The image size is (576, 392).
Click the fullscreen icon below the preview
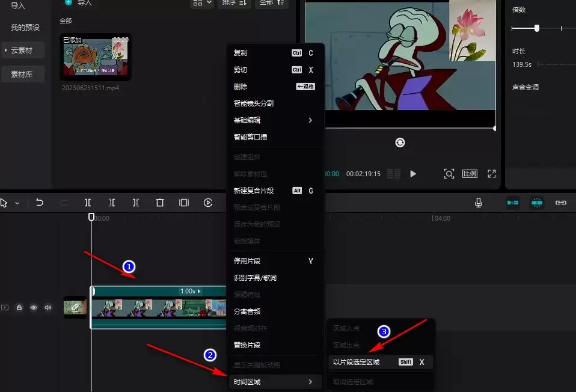pyautogui.click(x=492, y=173)
